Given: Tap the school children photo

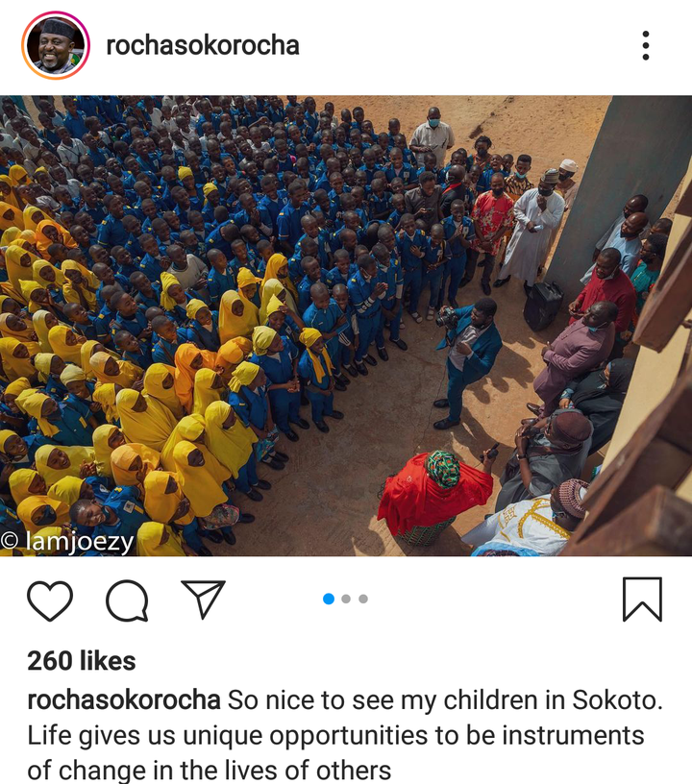Looking at the screenshot, I should pos(346,326).
